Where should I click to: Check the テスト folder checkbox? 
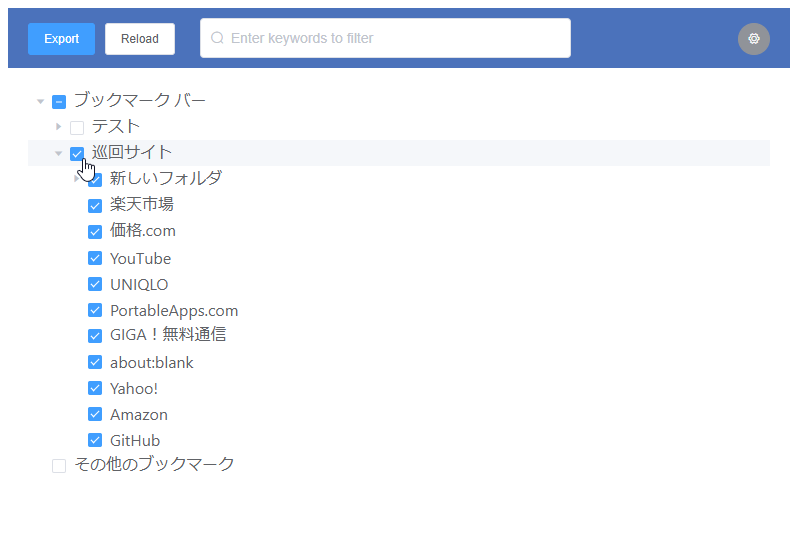(77, 127)
